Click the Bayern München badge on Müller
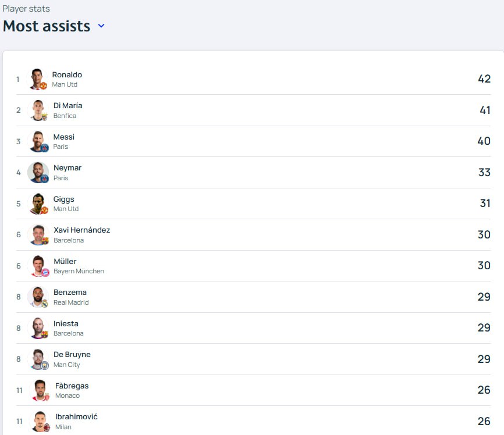 coord(45,272)
